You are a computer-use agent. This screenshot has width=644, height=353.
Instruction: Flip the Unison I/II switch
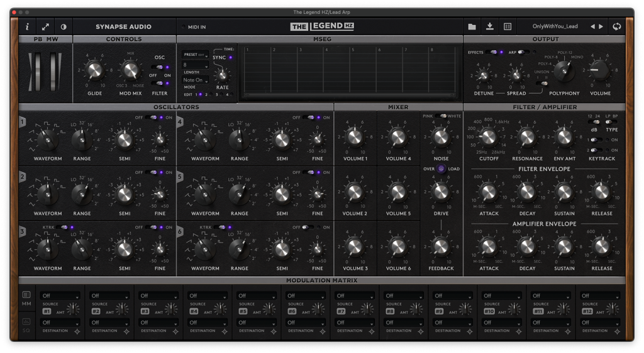click(x=543, y=84)
